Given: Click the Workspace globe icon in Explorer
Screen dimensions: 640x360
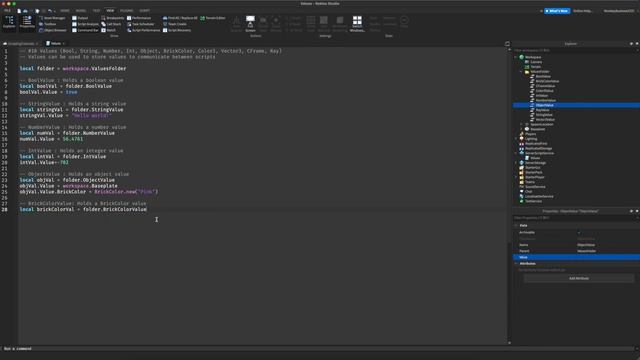Looking at the screenshot, I should click(x=522, y=57).
